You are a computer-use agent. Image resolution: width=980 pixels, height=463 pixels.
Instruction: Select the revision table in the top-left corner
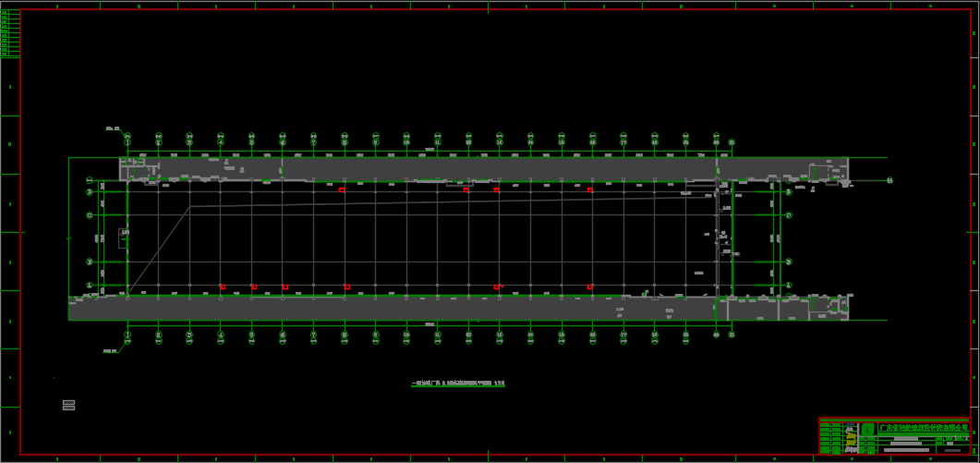[10, 34]
